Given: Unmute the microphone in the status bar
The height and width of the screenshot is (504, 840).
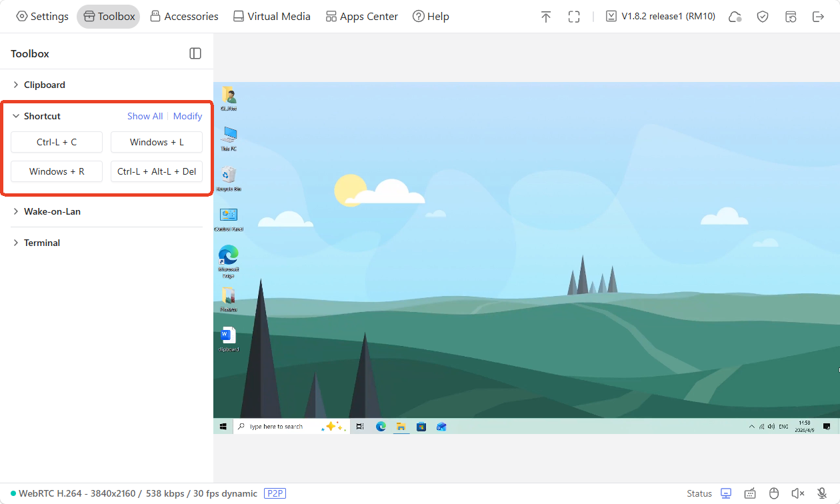Looking at the screenshot, I should point(821,493).
